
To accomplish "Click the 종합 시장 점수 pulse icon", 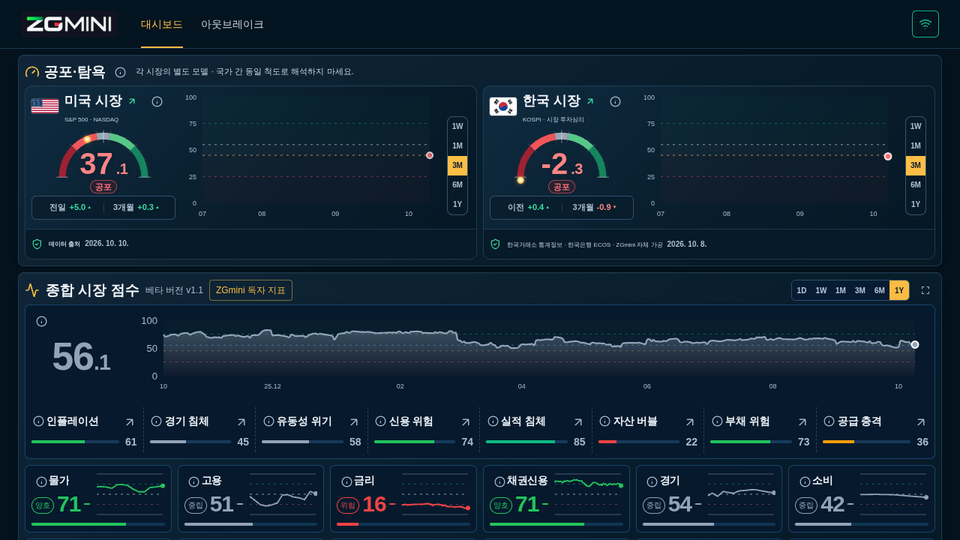I will [x=32, y=290].
